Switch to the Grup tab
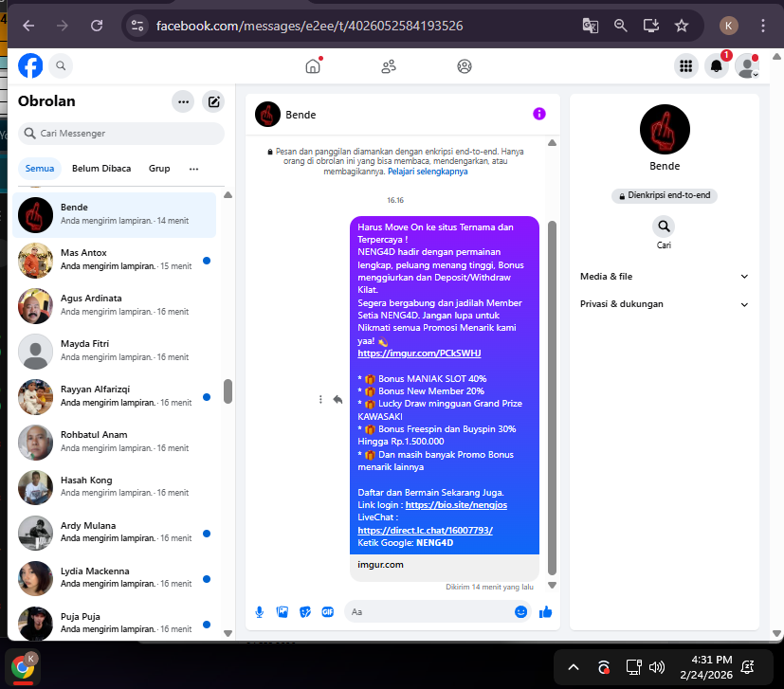Viewport: 784px width, 689px height. (159, 169)
